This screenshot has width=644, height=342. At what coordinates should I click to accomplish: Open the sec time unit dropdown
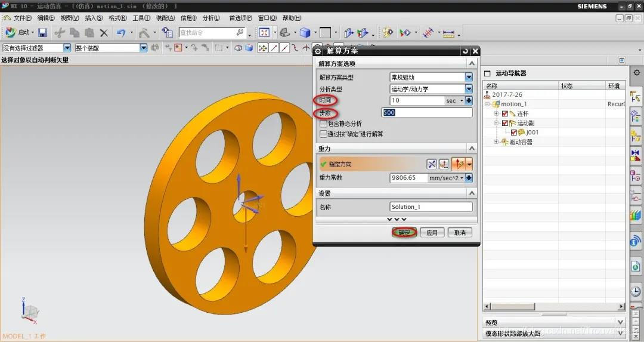[x=461, y=100]
